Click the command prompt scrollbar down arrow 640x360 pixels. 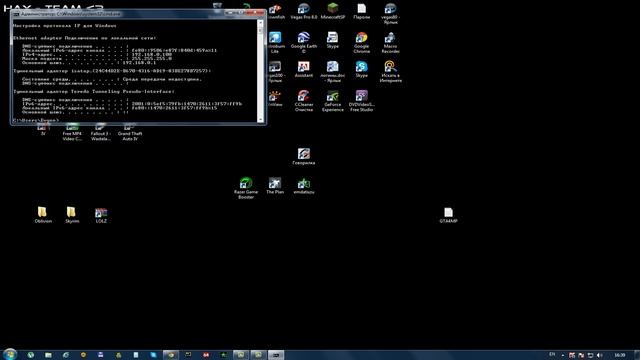260,119
